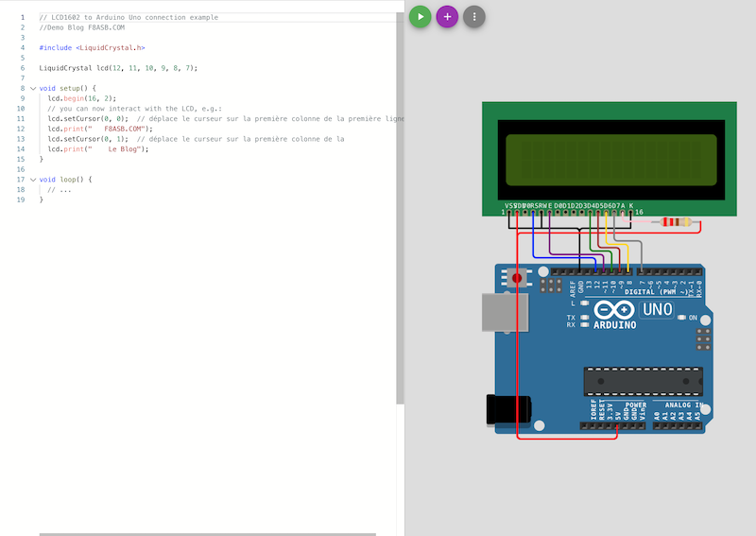Screen dimensions: 756x536
Task: Click the editor horizontal scrollbar at bottom
Action: coord(207,534)
